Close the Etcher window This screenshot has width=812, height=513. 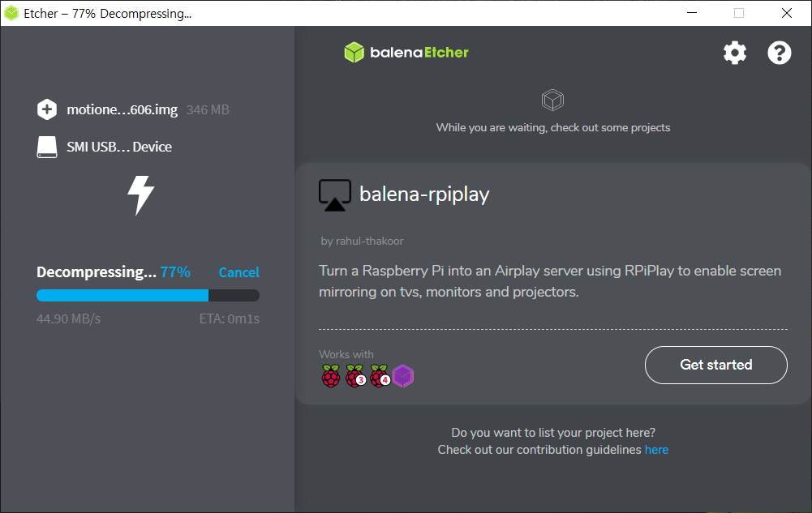pos(787,13)
